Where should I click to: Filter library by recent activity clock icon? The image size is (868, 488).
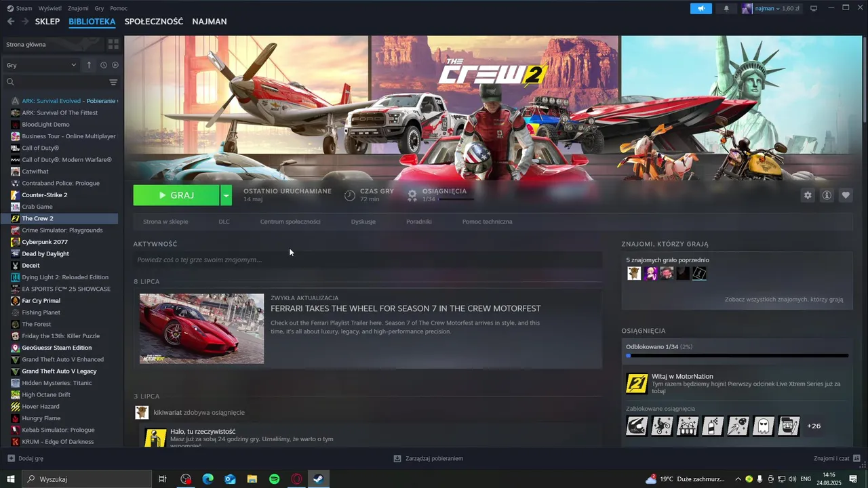click(104, 65)
